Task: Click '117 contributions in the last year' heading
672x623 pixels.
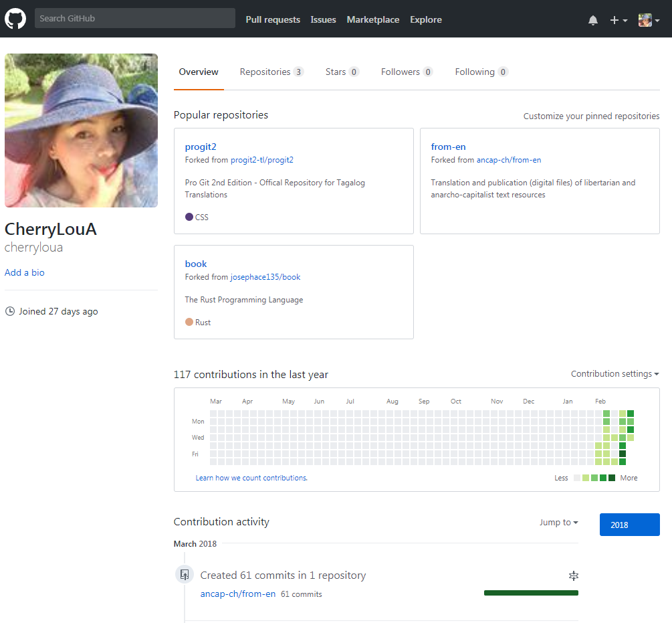Action: (x=251, y=374)
